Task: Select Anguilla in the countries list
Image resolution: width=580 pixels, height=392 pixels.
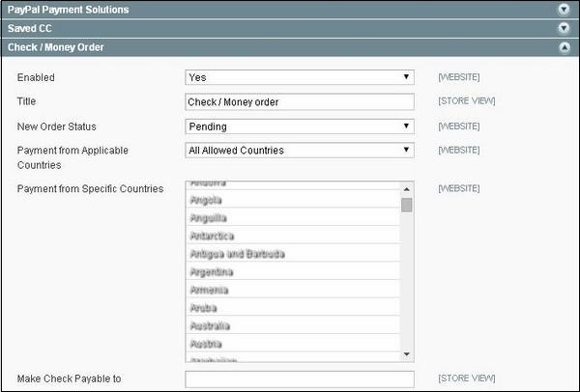Action: pos(208,218)
